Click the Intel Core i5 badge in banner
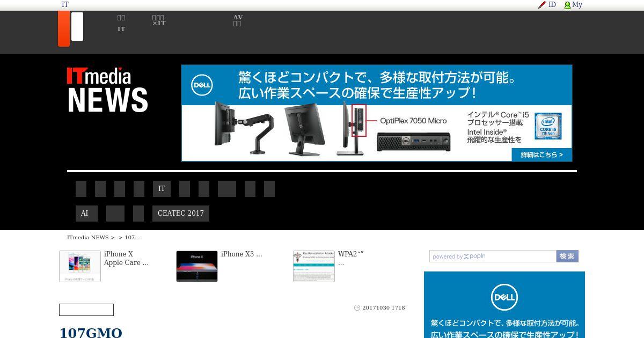The image size is (644, 338). pyautogui.click(x=547, y=126)
